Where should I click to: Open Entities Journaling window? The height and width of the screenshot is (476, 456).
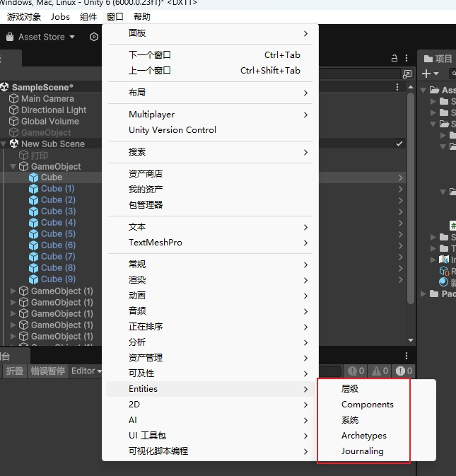tap(376, 451)
